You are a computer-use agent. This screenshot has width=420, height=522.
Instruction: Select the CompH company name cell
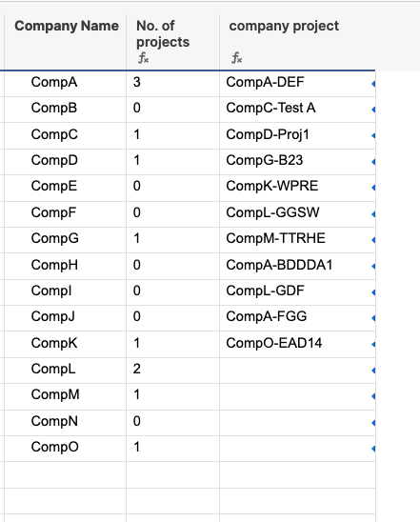(x=66, y=266)
